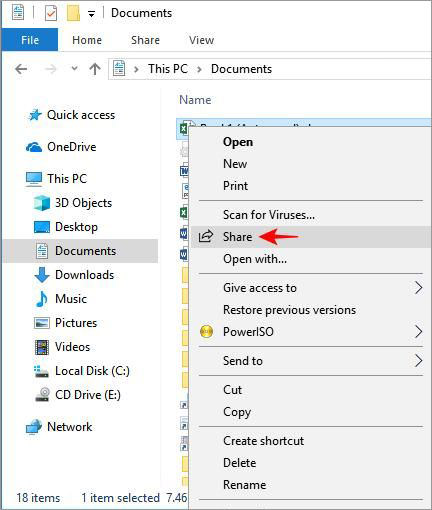Click the OneDrive cloud icon

click(x=34, y=147)
